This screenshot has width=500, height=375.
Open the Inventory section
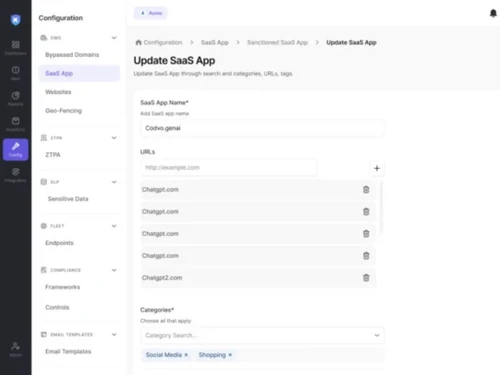15,124
